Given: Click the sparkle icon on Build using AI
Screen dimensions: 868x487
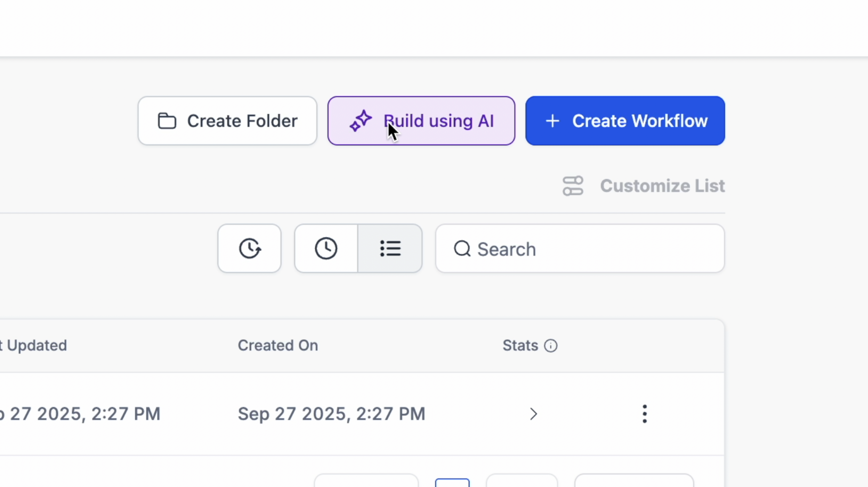Looking at the screenshot, I should pos(361,121).
